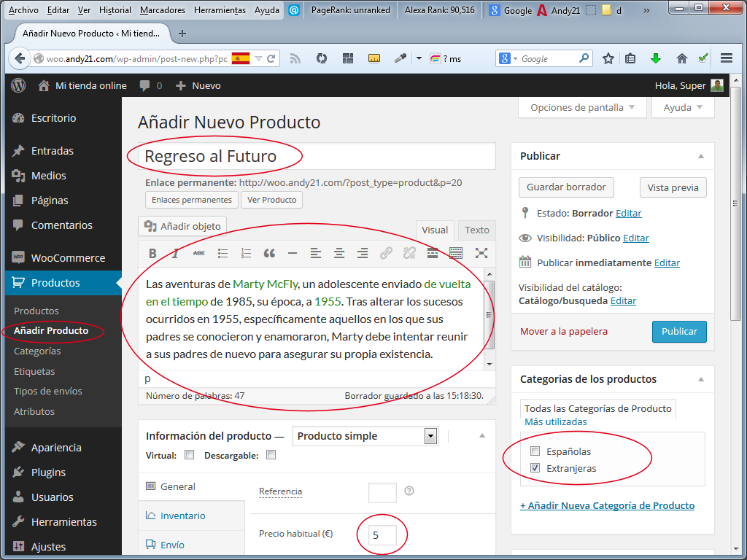Collapse Categorias de los productos metabox
Viewport: 747px width, 560px height.
(701, 379)
